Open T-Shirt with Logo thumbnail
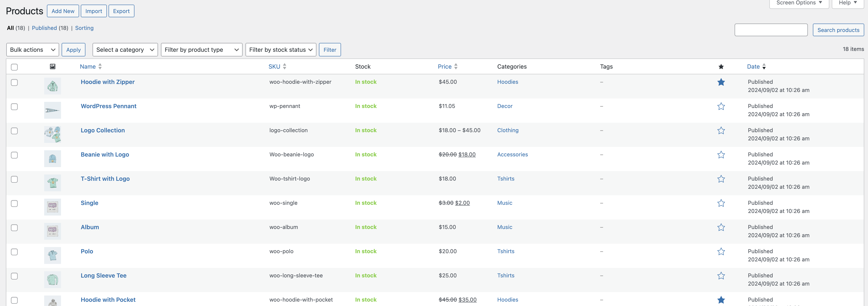This screenshot has height=306, width=868. coord(53,183)
